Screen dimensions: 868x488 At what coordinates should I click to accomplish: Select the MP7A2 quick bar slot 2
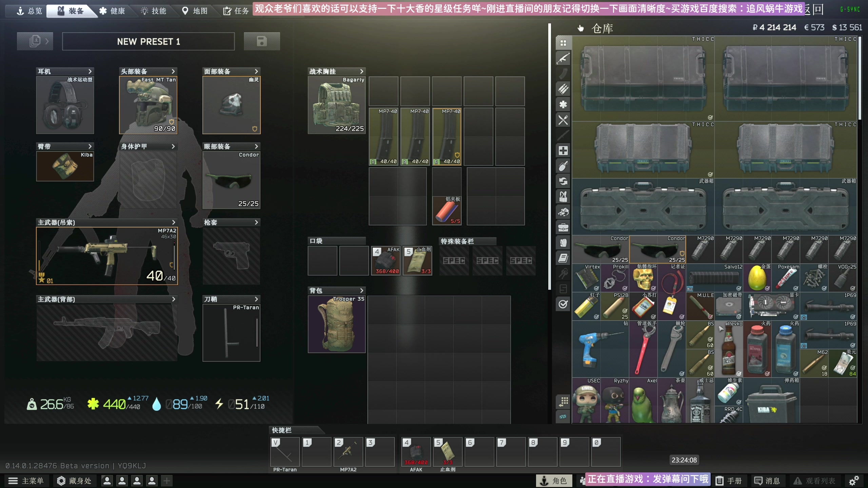348,452
